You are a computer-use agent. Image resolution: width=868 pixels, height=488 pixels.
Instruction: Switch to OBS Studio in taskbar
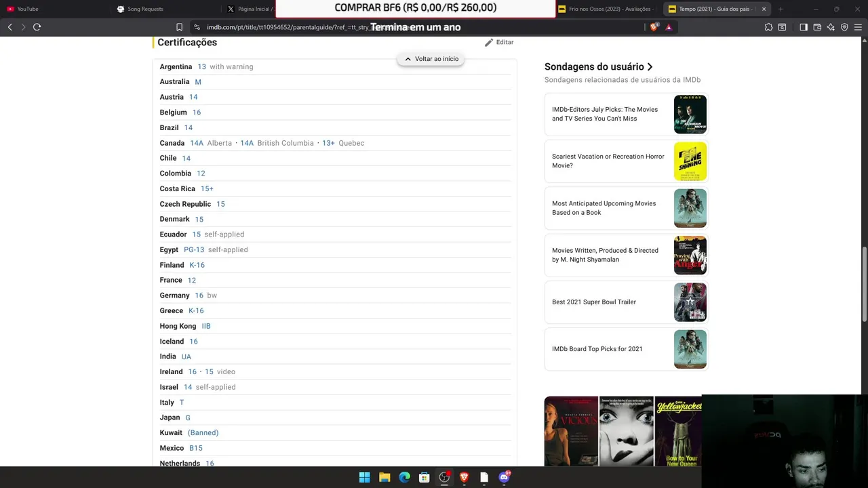point(444,477)
